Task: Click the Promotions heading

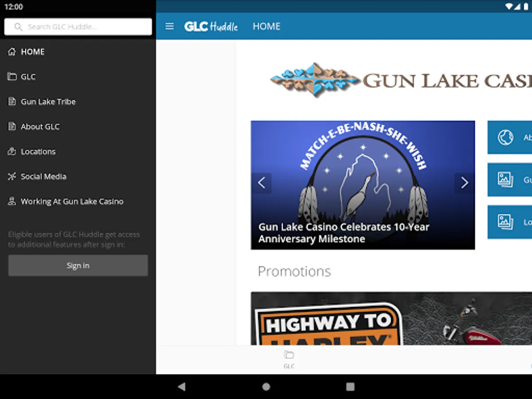Action: coord(294,271)
